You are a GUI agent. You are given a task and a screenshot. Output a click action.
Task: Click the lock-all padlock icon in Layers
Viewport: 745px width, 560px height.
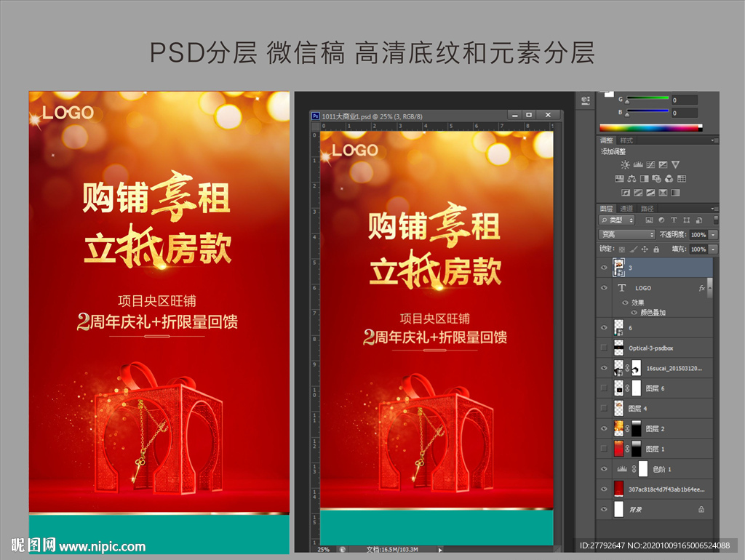tap(657, 249)
